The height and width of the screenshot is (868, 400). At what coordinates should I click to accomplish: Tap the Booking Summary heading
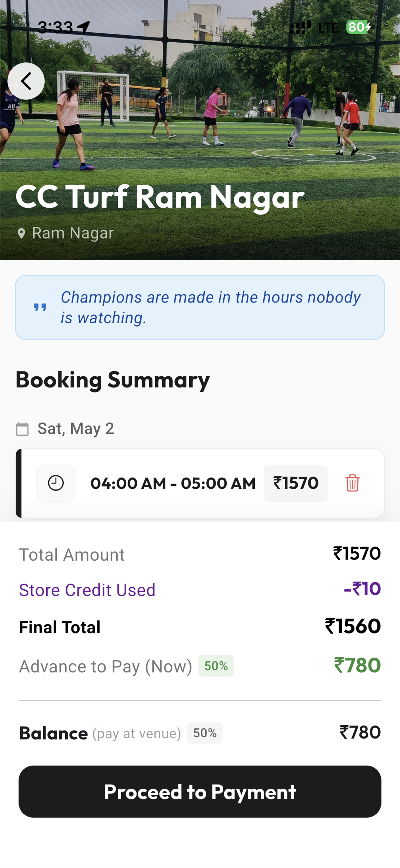(x=113, y=380)
